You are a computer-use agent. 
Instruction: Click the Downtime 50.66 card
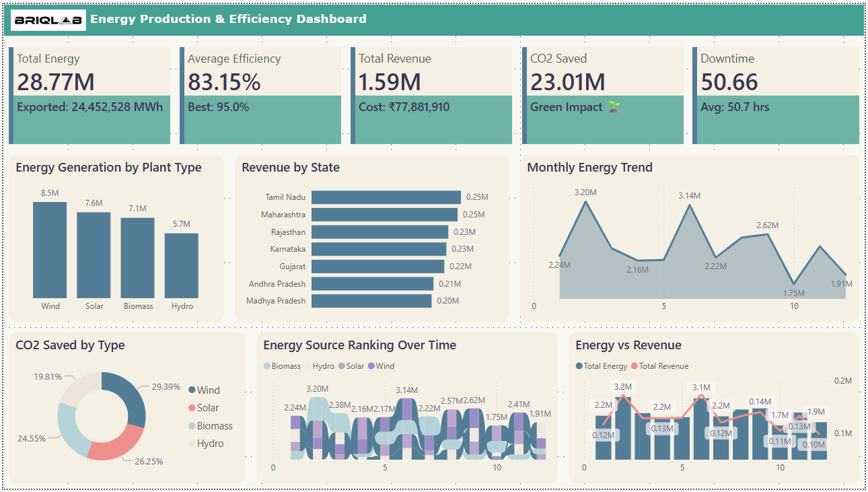(x=776, y=81)
